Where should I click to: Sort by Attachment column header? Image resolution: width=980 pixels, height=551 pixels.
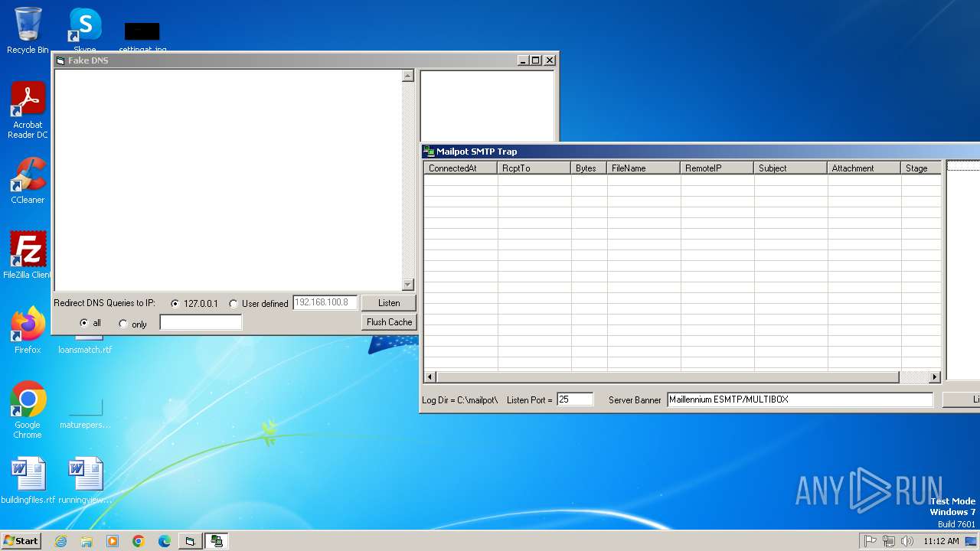click(x=864, y=168)
